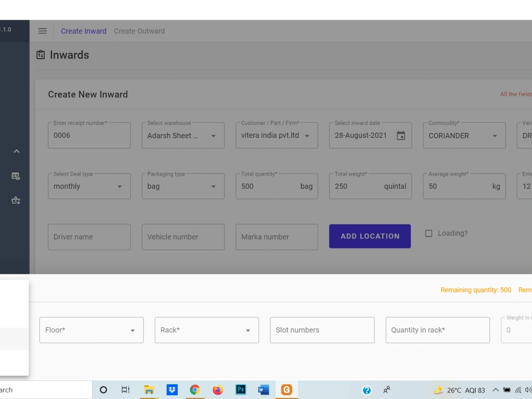The height and width of the screenshot is (399, 532).
Task: Open Packaging type dropdown
Action: click(x=183, y=186)
